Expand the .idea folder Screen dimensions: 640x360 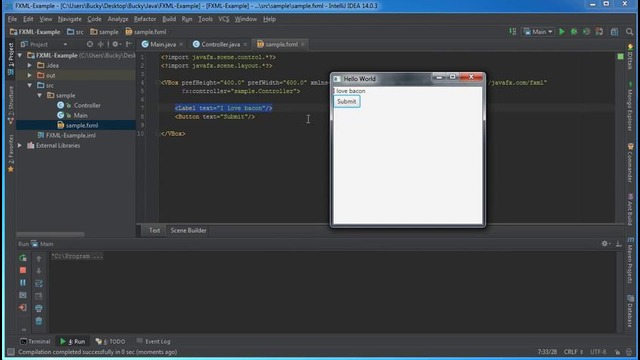[x=30, y=65]
